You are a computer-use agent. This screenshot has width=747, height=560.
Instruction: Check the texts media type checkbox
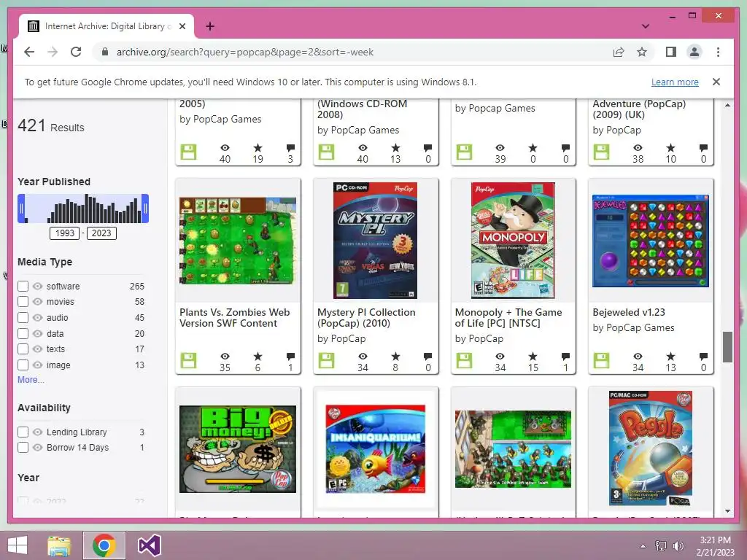point(23,349)
